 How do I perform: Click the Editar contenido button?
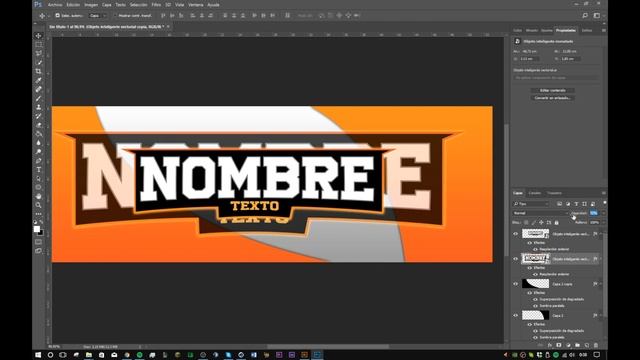coord(553,90)
